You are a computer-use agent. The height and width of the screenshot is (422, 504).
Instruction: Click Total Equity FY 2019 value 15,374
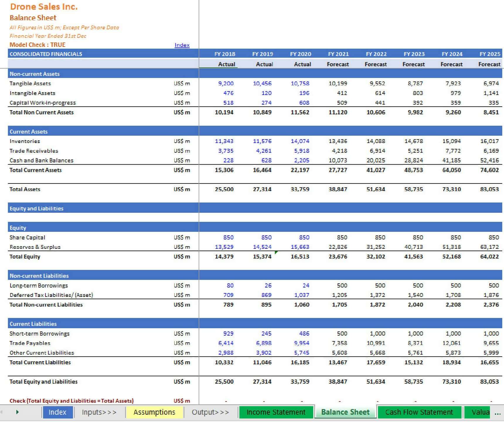262,257
